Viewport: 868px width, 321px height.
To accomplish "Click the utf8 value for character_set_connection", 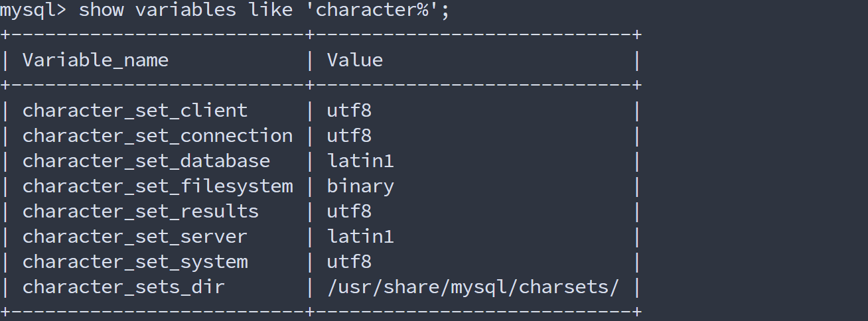I will pyautogui.click(x=349, y=135).
